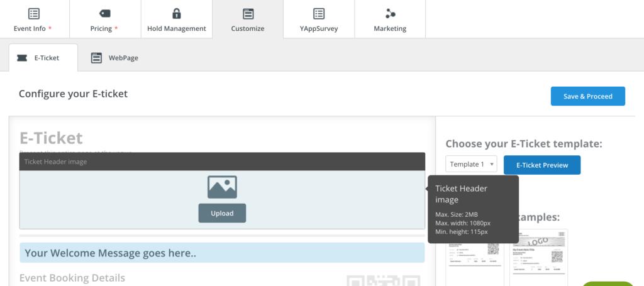Open the Hold Management tab
644x286 pixels.
177,19
